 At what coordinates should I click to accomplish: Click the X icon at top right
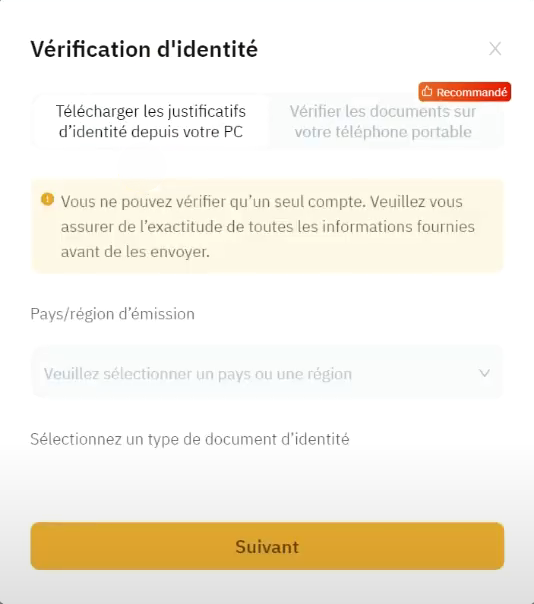point(495,49)
